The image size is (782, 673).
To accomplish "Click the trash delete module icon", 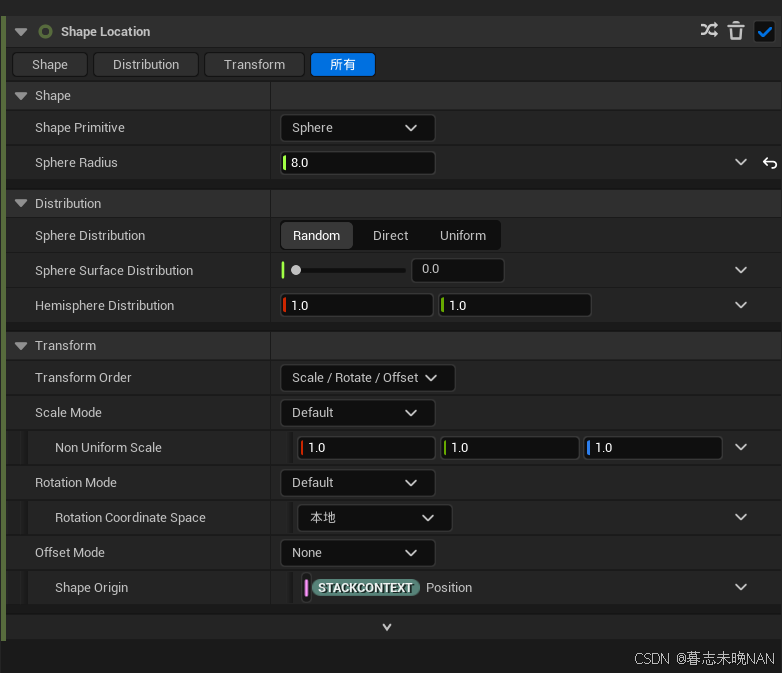I will point(736,31).
